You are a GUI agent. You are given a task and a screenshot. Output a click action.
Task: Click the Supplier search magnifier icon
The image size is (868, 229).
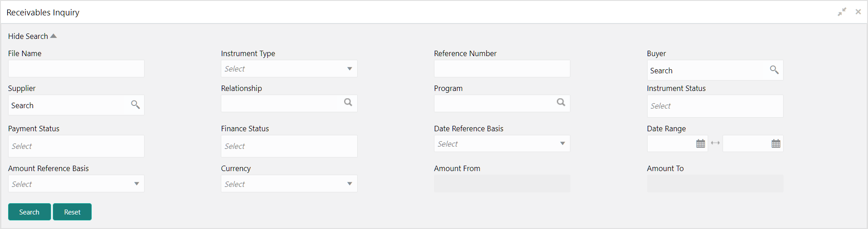135,105
